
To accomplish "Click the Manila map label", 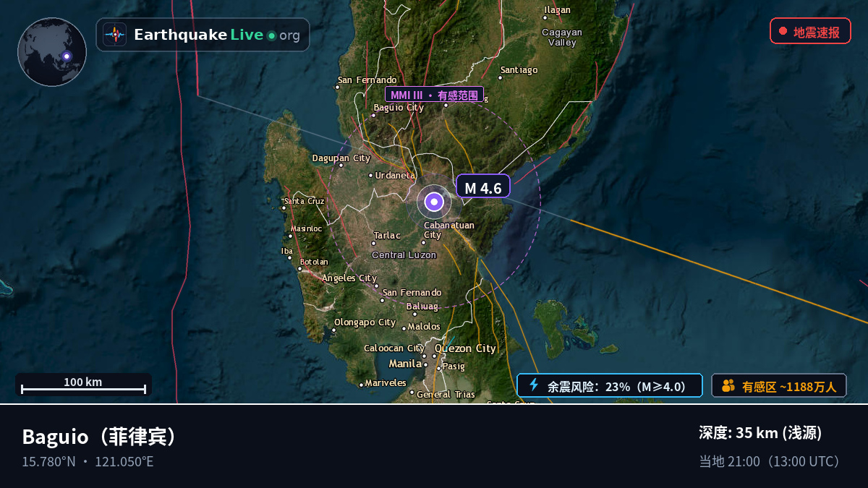I will point(405,364).
